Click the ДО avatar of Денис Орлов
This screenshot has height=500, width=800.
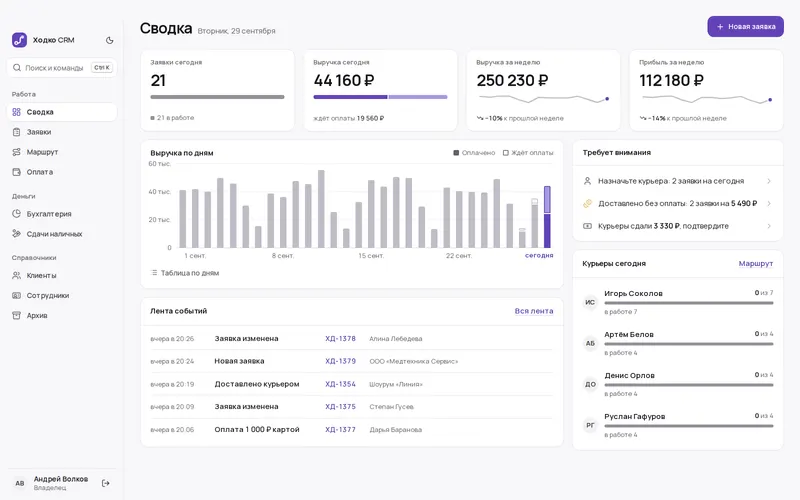(590, 384)
